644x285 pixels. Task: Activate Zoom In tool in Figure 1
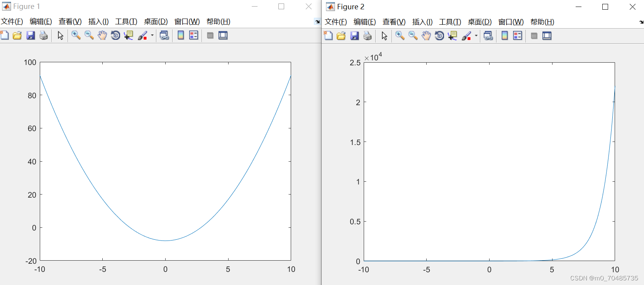tap(76, 36)
